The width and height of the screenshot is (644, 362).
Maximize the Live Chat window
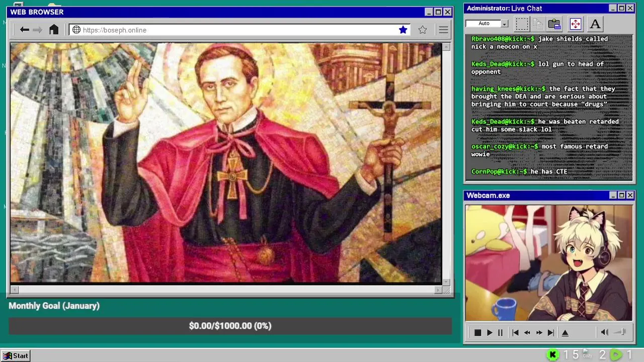click(x=621, y=8)
